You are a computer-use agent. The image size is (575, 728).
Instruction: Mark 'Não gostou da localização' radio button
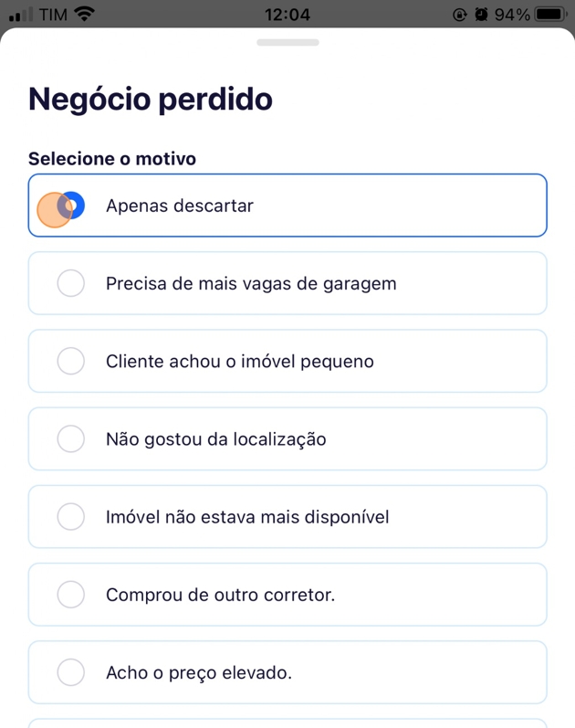tap(70, 439)
